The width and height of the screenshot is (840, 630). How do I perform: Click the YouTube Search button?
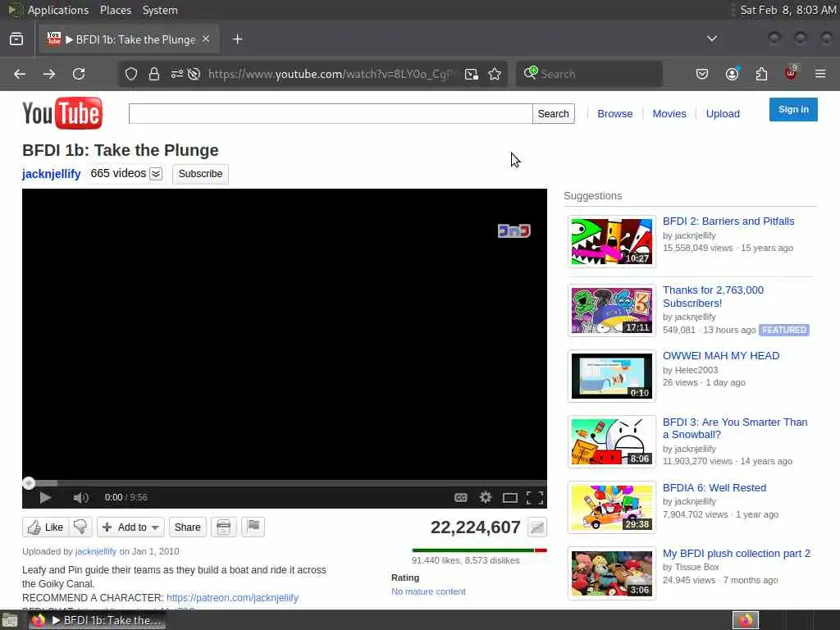(x=554, y=113)
